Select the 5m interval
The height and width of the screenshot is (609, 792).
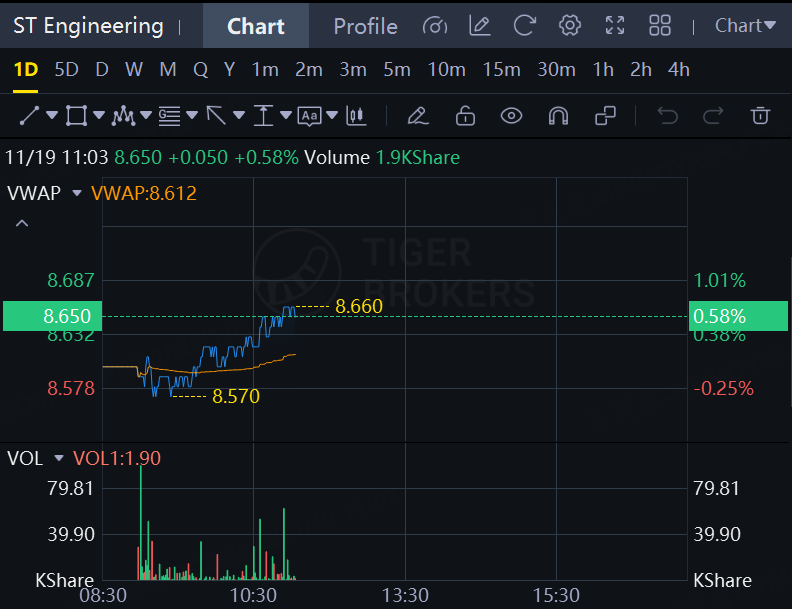pos(397,70)
